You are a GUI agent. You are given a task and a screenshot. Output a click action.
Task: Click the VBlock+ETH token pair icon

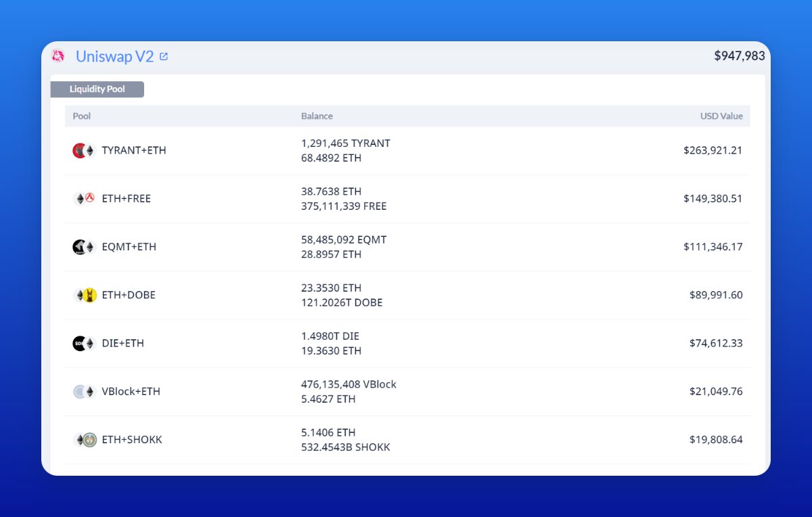pyautogui.click(x=84, y=391)
